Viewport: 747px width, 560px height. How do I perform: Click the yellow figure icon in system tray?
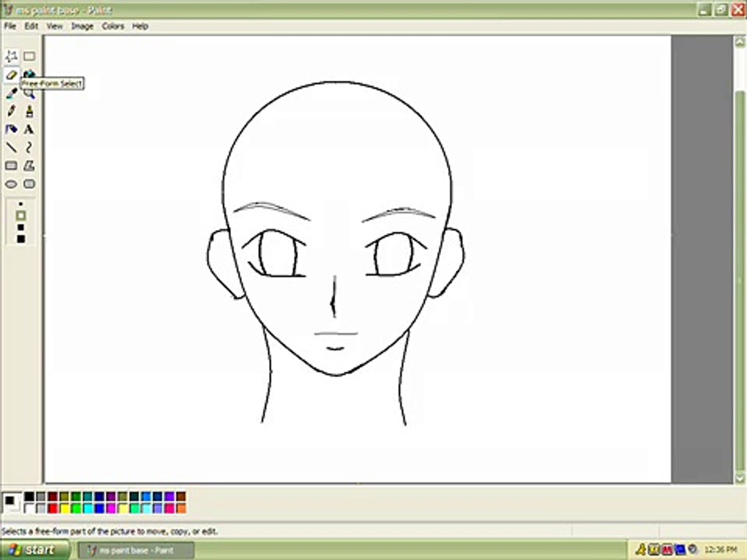point(641,550)
